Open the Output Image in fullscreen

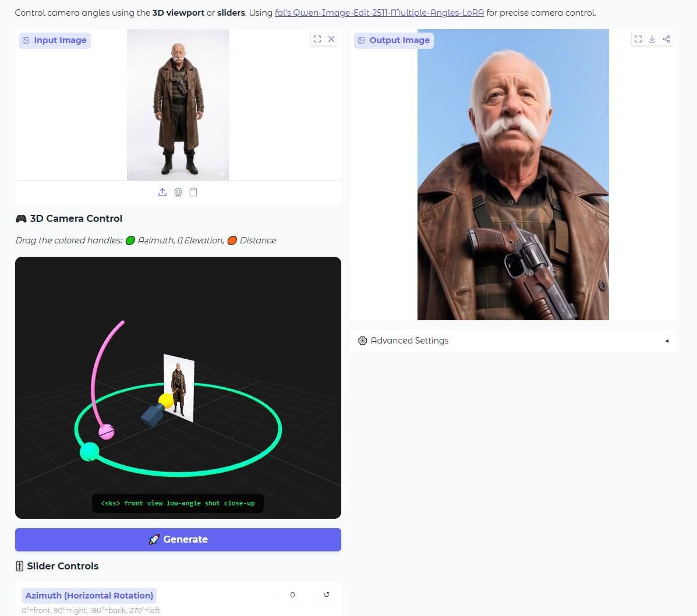point(638,39)
